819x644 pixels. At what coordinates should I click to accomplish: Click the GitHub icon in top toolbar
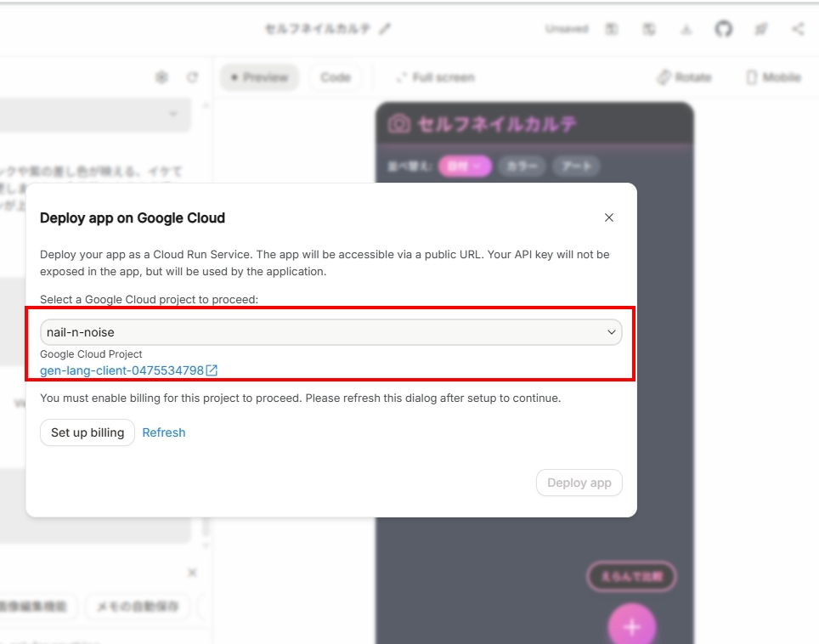click(x=723, y=29)
